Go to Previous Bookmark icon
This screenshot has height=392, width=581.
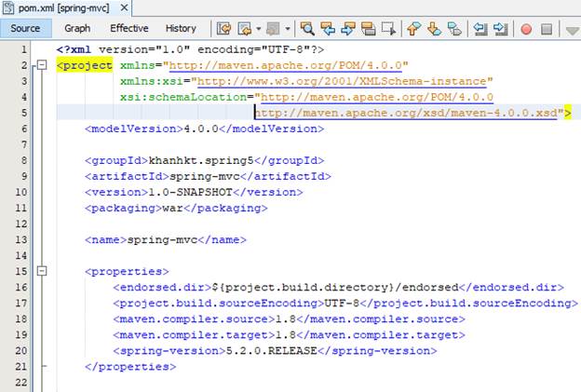tap(414, 29)
